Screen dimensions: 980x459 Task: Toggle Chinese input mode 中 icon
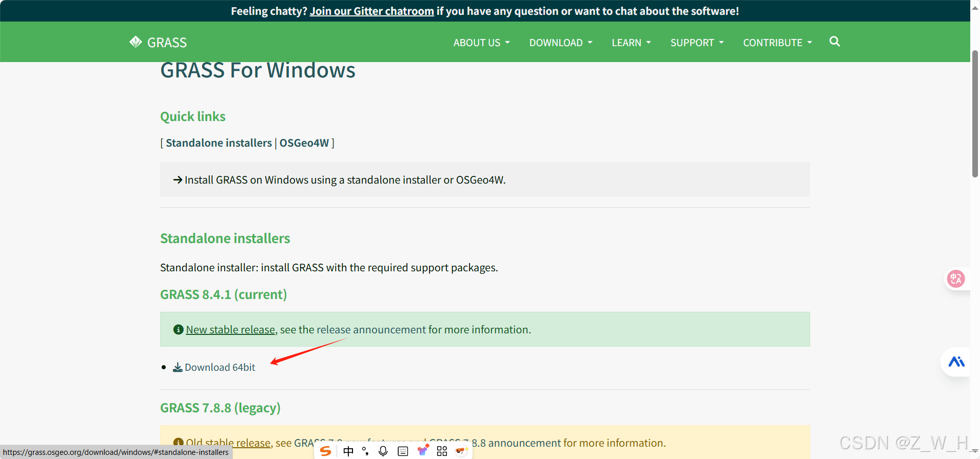[x=348, y=451]
